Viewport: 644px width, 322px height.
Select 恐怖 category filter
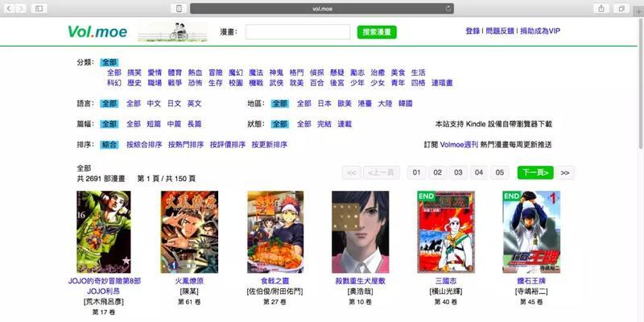pos(195,83)
